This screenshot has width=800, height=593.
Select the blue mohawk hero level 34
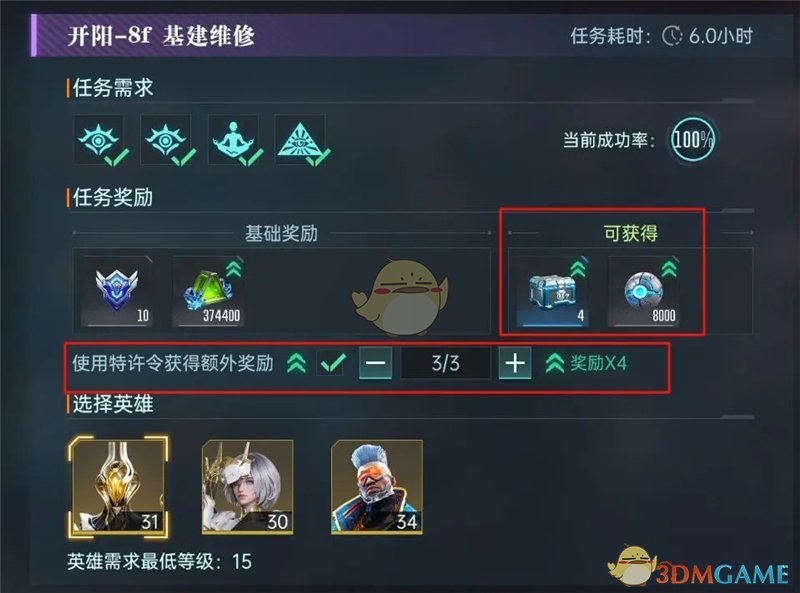(x=377, y=486)
